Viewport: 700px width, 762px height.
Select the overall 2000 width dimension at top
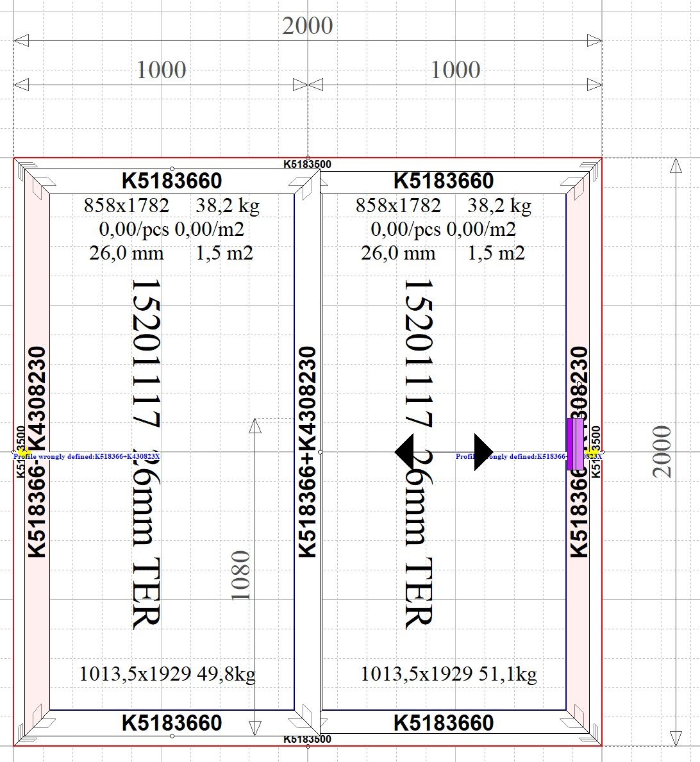click(x=308, y=26)
